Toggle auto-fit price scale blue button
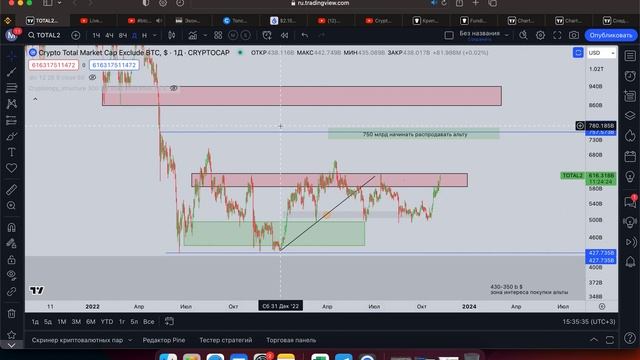The image size is (640, 360). 578,53
